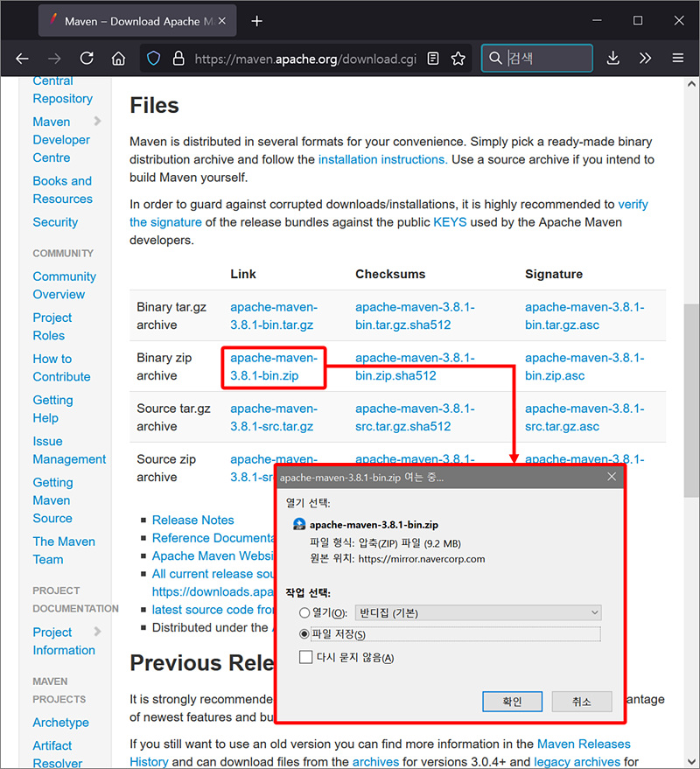
Task: Open the browser home page icon
Action: point(118,59)
